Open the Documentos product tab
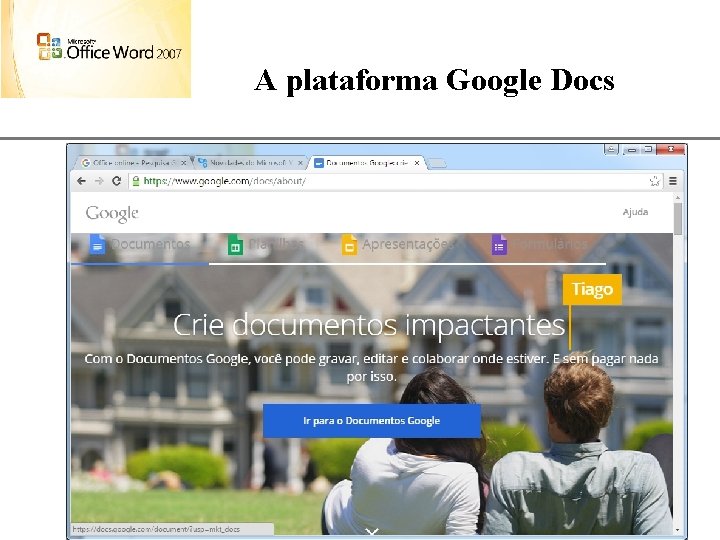The width and height of the screenshot is (720, 540). (140, 244)
